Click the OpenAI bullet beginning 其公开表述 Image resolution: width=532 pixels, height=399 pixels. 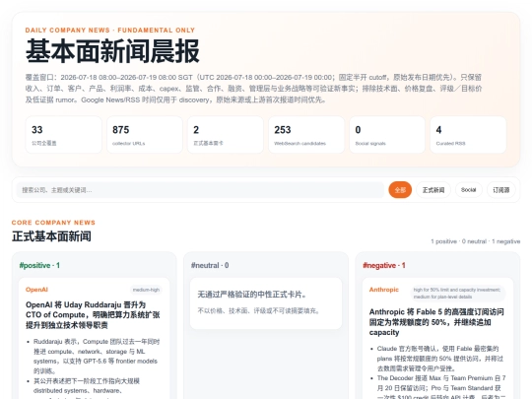pyautogui.click(x=87, y=388)
